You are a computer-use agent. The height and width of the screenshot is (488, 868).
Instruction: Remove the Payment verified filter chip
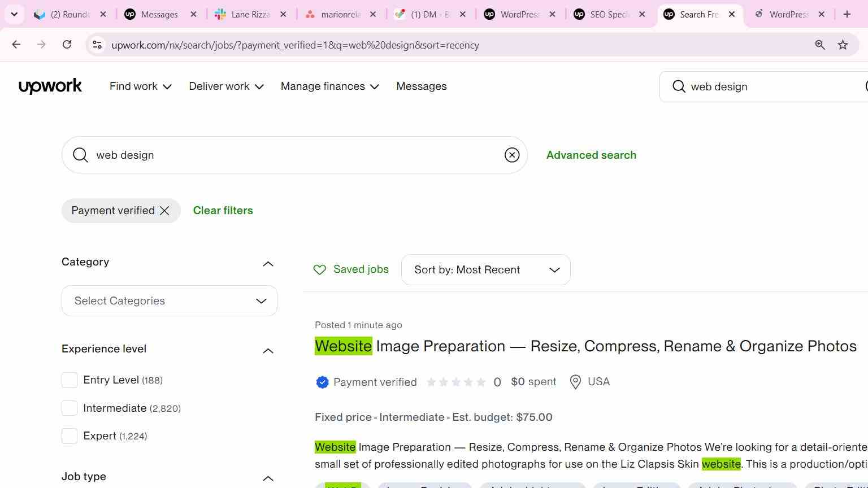(x=164, y=211)
